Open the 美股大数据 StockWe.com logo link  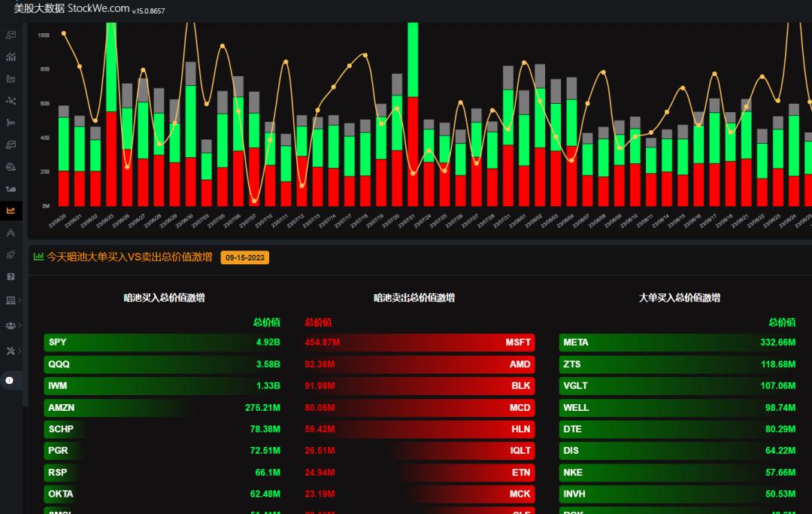click(x=71, y=8)
